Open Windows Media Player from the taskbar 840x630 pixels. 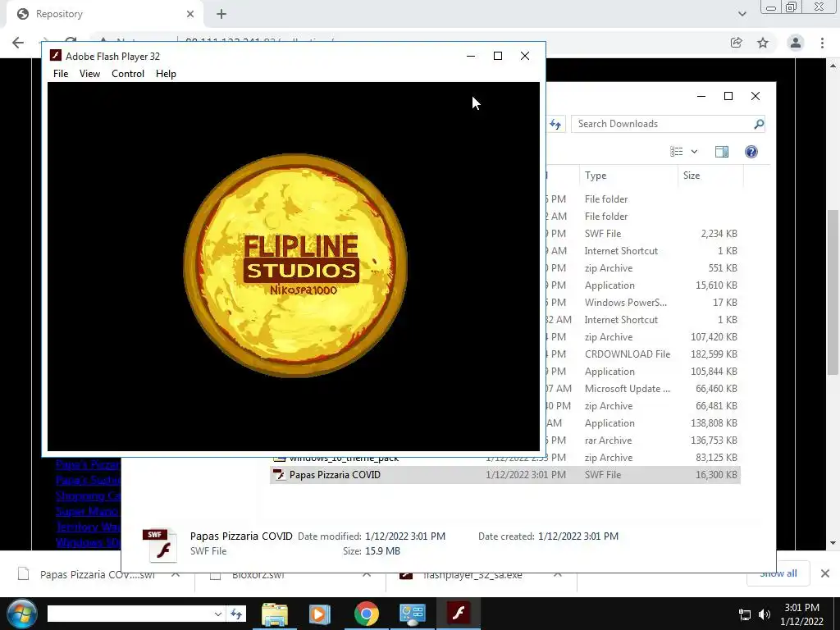pos(320,614)
